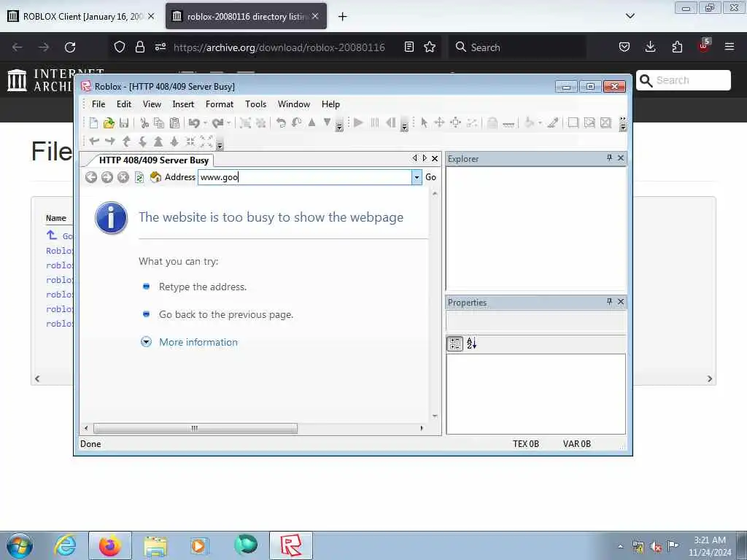The width and height of the screenshot is (747, 560).
Task: Expand the fill color dropdown arrow
Action: click(540, 122)
